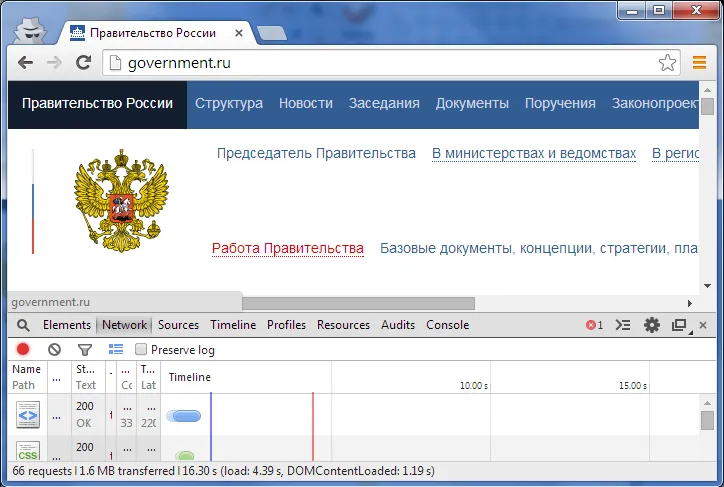Clear the network log
Screen dimensions: 724x487
tap(54, 349)
